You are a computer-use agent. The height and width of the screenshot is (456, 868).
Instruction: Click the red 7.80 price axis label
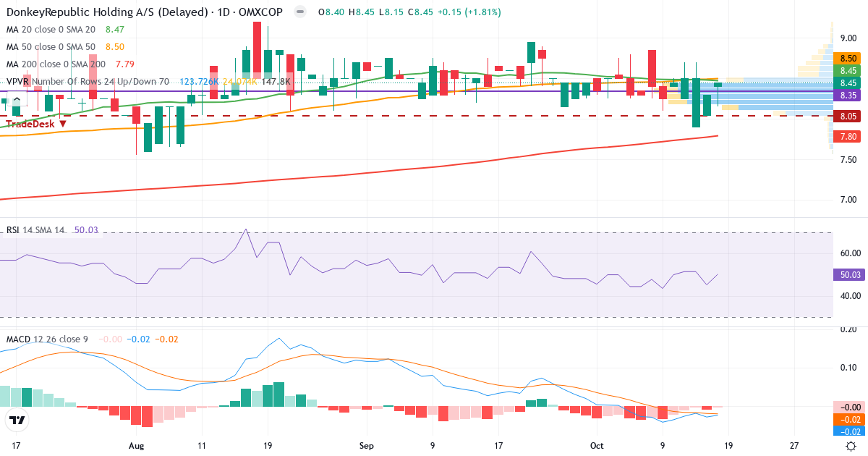point(848,136)
